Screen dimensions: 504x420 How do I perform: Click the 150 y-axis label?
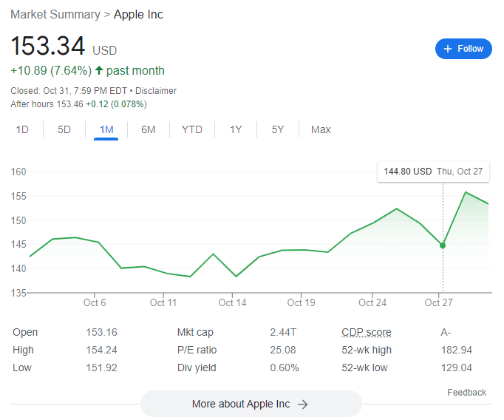[x=18, y=220]
